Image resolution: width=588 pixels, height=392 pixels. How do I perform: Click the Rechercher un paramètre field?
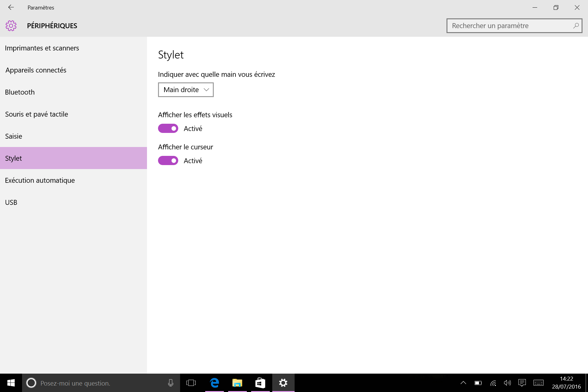[x=514, y=26]
